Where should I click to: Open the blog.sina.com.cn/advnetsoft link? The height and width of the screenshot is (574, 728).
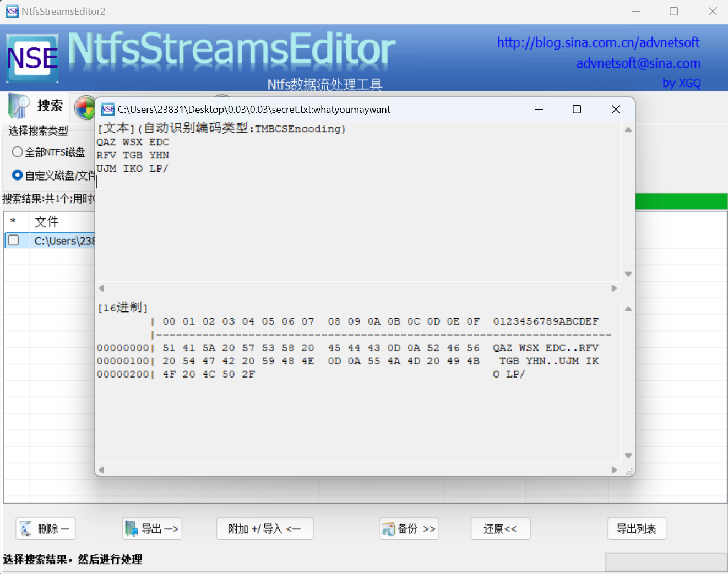coord(598,42)
